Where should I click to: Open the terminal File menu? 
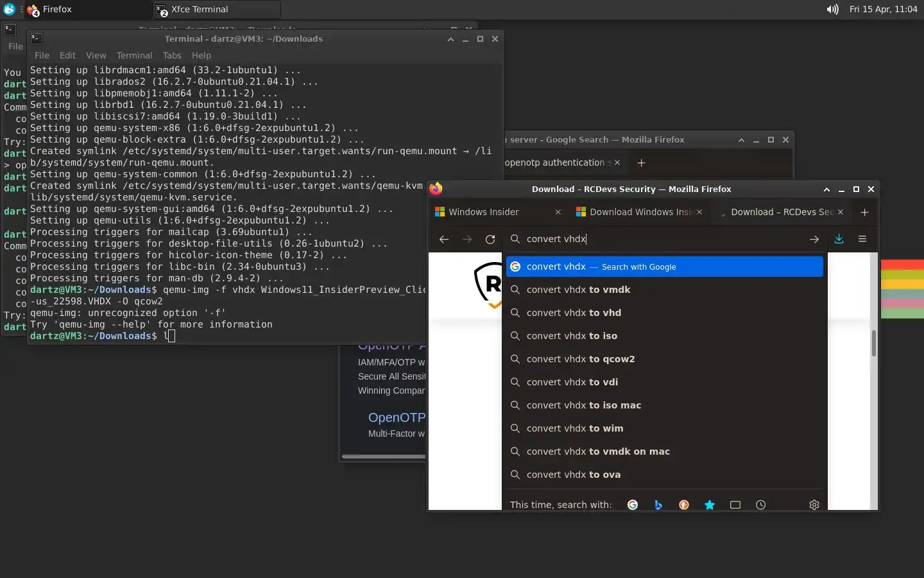tap(42, 55)
